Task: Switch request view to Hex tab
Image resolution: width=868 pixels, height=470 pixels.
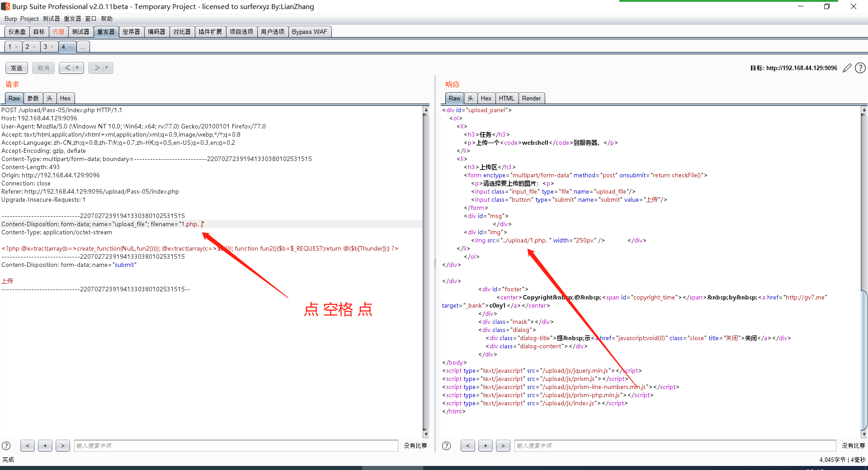Action: [66, 98]
